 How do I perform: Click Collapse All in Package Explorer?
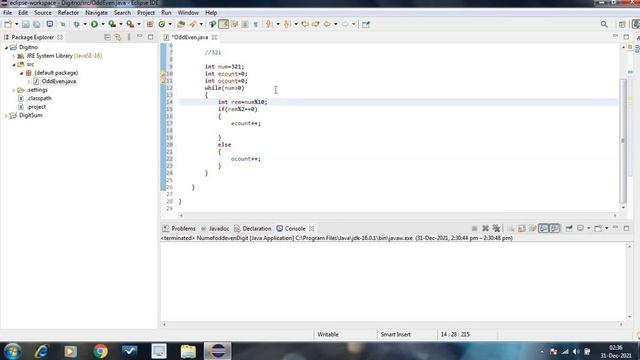pyautogui.click(x=107, y=37)
